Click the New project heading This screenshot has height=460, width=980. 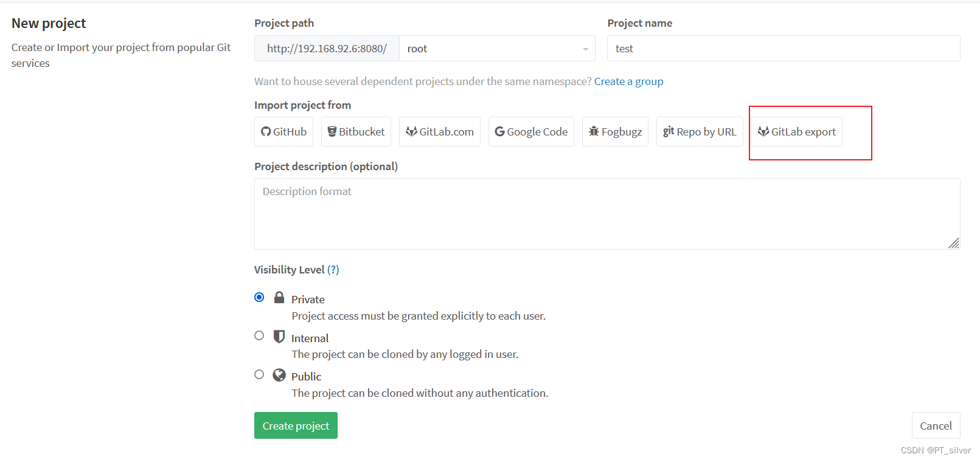click(49, 23)
